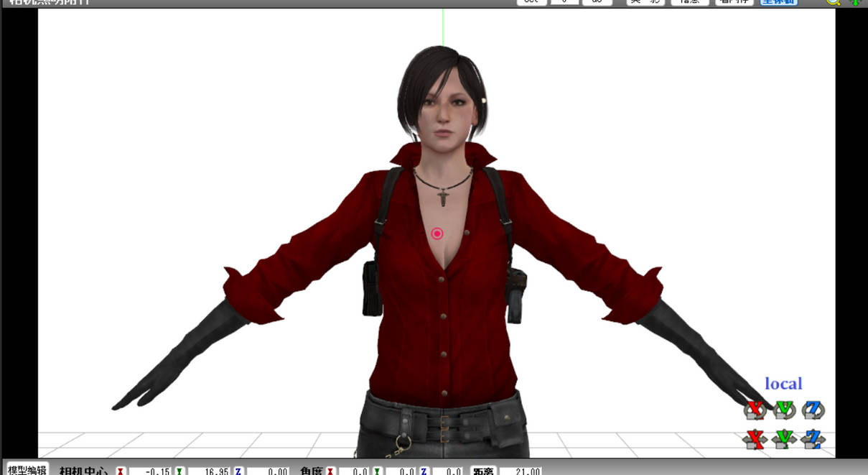Click the 距离 value 21.00 field

point(521,471)
